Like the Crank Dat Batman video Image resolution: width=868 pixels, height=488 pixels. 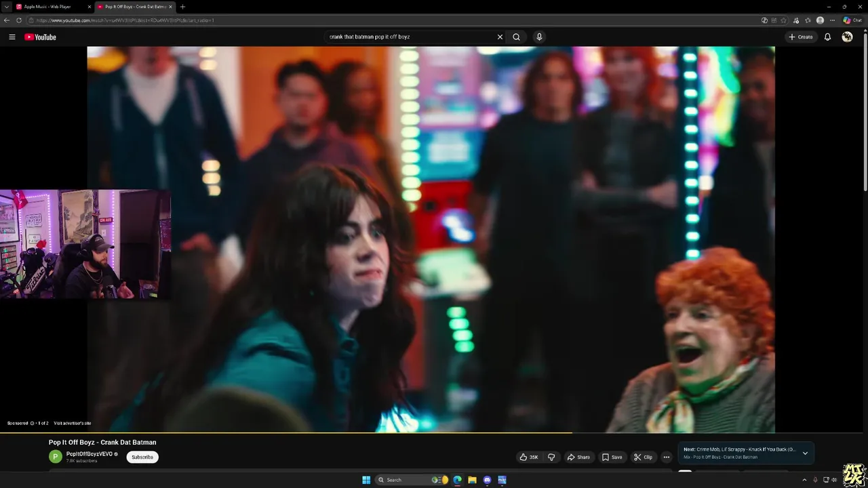[529, 457]
